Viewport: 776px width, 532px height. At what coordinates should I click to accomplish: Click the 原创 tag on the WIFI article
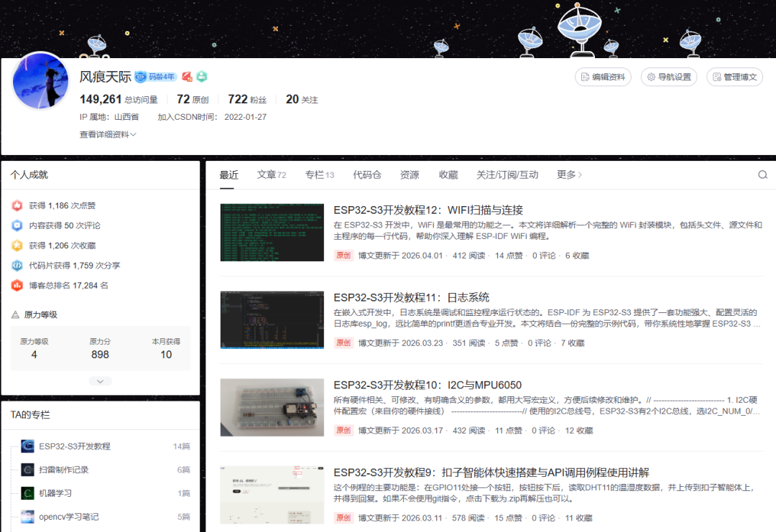(343, 256)
